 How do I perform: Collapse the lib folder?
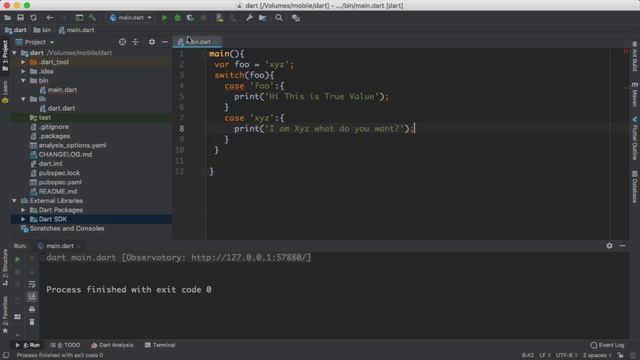point(23,99)
